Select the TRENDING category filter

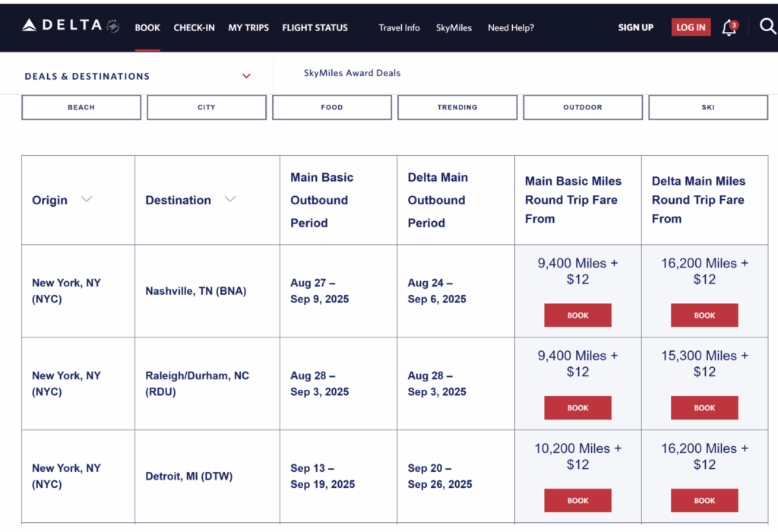click(457, 107)
